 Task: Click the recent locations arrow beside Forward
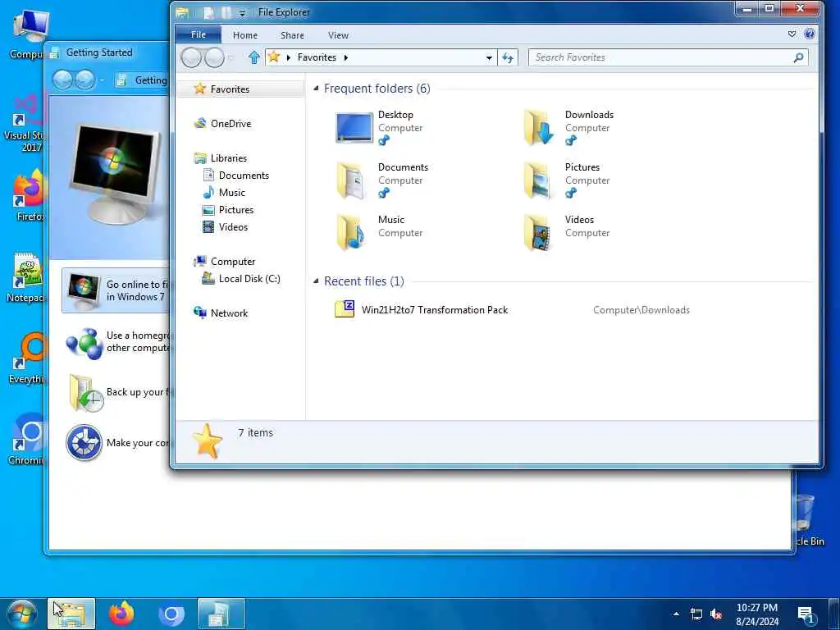[231, 57]
